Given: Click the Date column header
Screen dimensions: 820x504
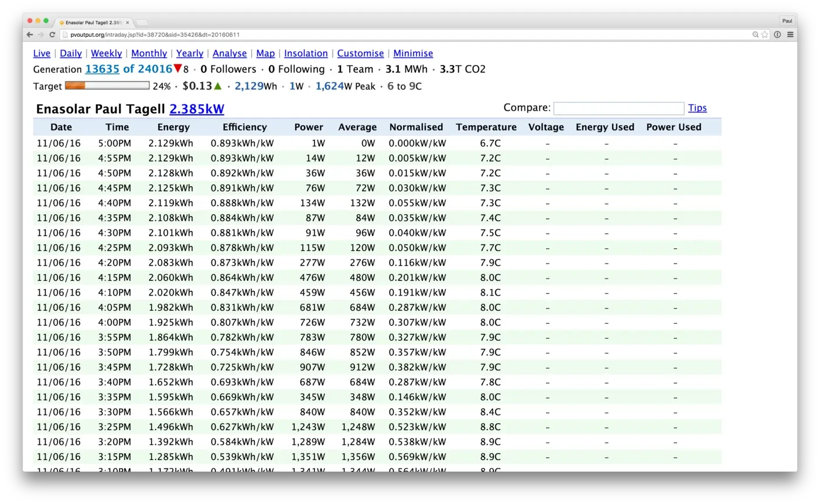Looking at the screenshot, I should (61, 127).
